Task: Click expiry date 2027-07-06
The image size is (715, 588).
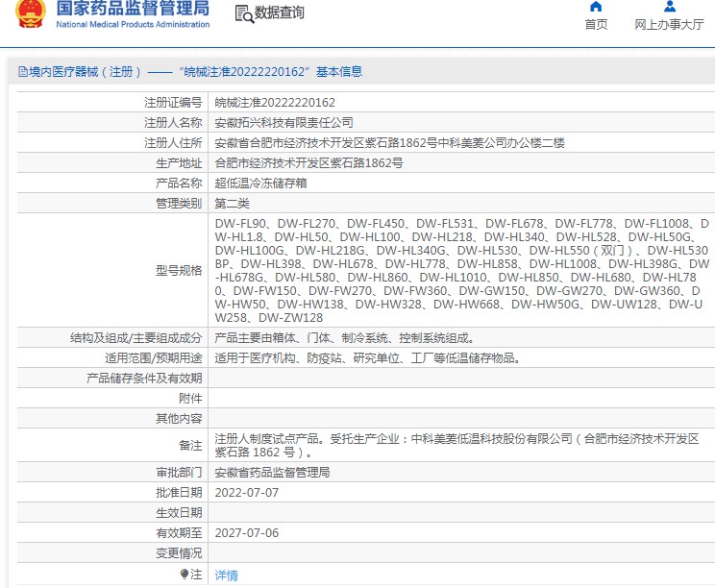Action: click(x=247, y=533)
